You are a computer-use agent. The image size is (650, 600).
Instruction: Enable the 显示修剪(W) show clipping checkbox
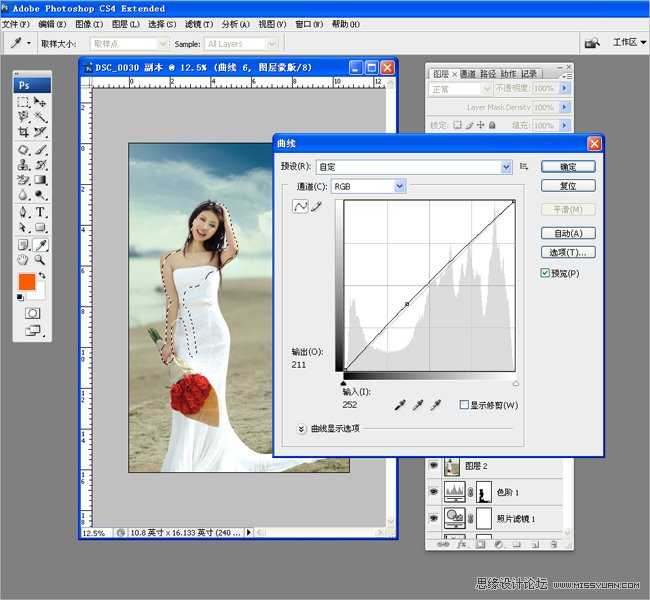464,405
